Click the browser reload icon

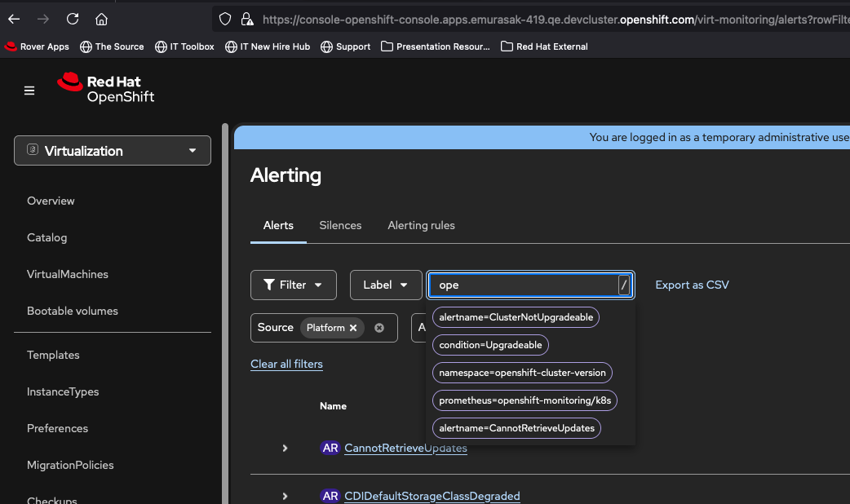(73, 19)
